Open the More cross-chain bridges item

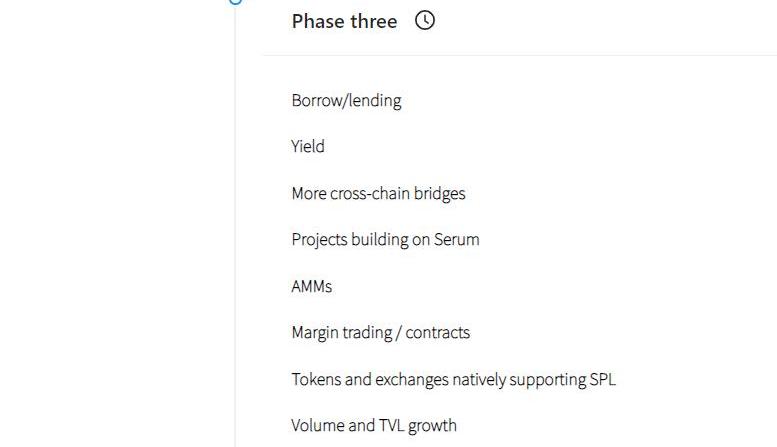[x=379, y=193]
